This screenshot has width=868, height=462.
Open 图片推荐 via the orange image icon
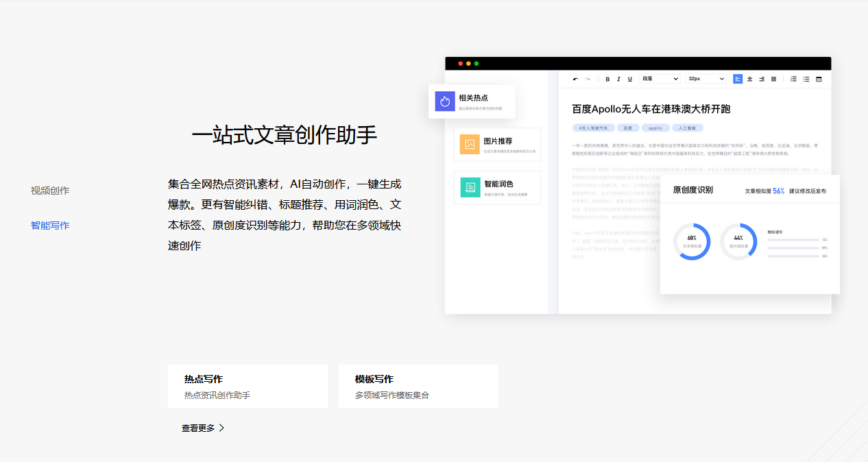(x=469, y=144)
